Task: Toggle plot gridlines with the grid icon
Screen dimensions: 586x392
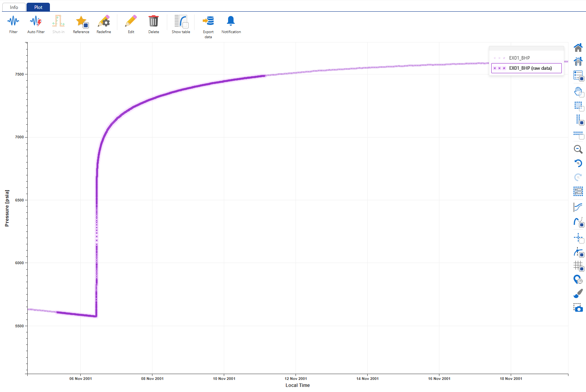Action: point(578,267)
